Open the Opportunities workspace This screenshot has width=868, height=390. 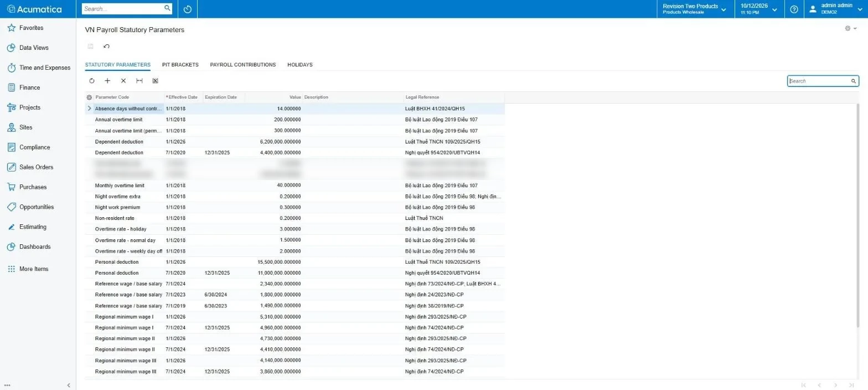coord(37,207)
